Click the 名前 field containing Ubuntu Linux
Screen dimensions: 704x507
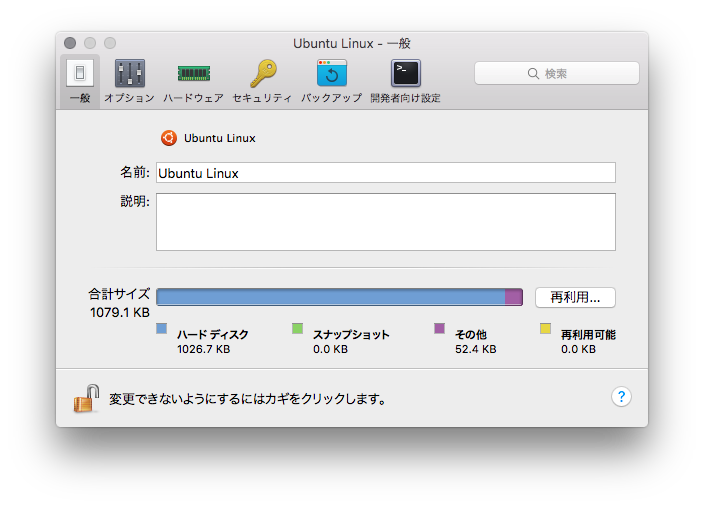click(386, 173)
